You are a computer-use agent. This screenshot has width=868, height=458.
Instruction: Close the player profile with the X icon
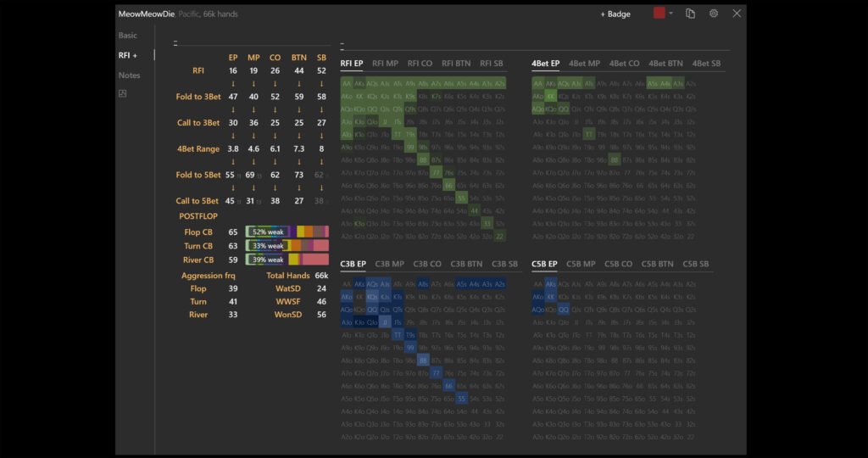click(x=737, y=14)
